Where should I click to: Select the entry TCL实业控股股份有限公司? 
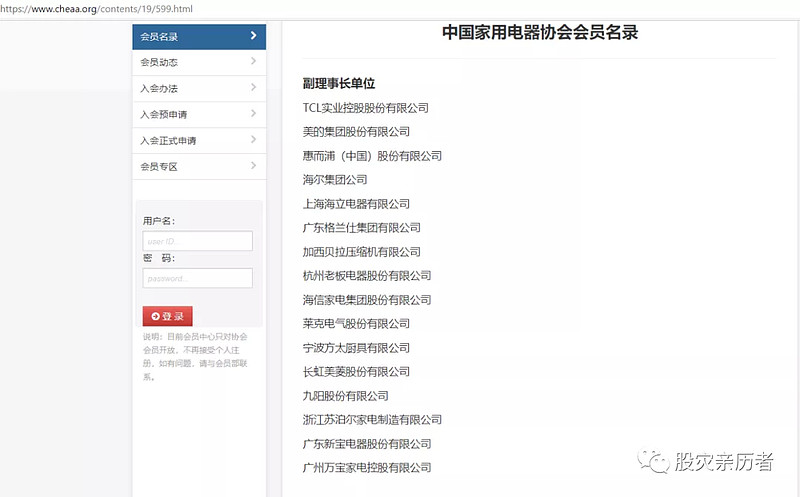[365, 108]
